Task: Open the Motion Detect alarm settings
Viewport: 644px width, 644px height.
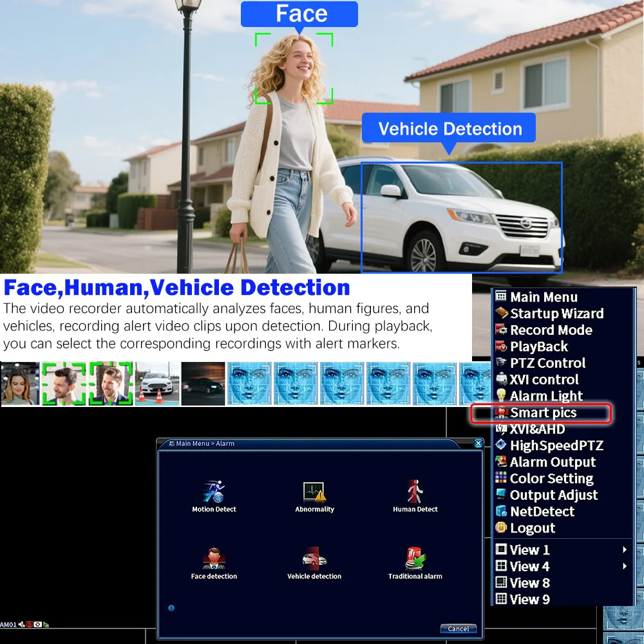Action: click(x=214, y=491)
